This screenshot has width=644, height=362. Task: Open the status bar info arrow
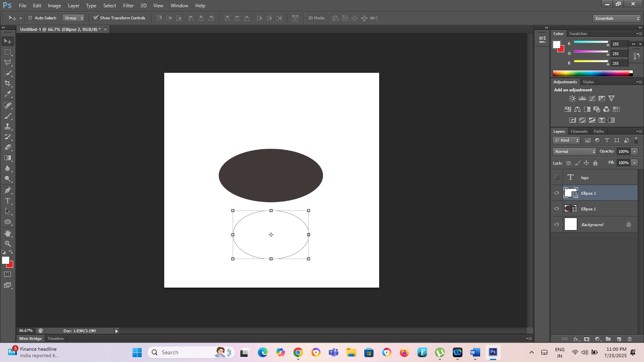tap(117, 331)
